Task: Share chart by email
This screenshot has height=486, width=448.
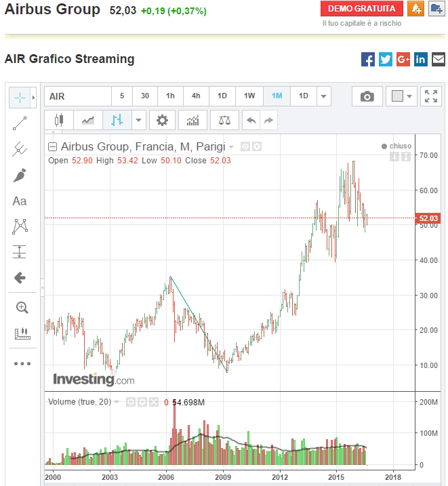Action: pos(439,59)
